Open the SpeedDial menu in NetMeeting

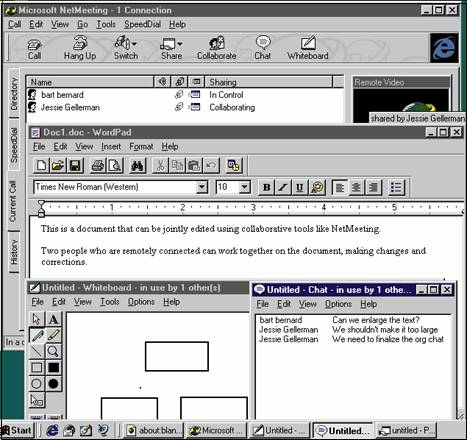click(142, 24)
